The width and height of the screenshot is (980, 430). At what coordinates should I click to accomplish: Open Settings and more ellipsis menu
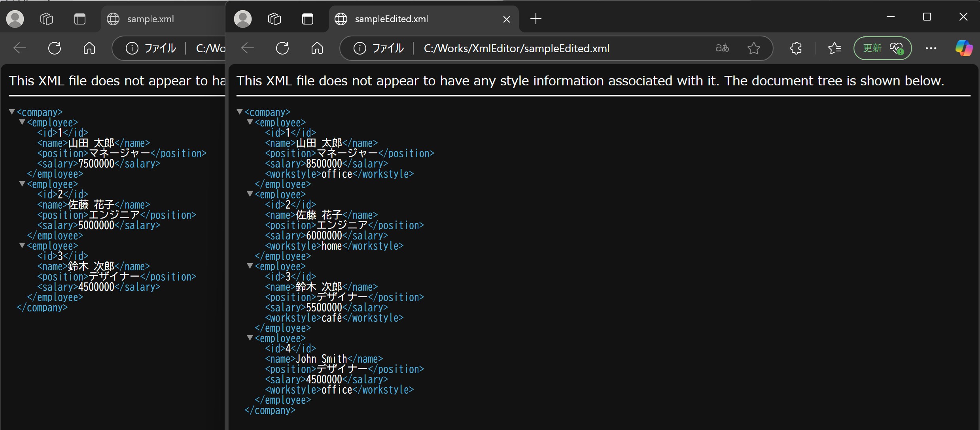tap(931, 48)
